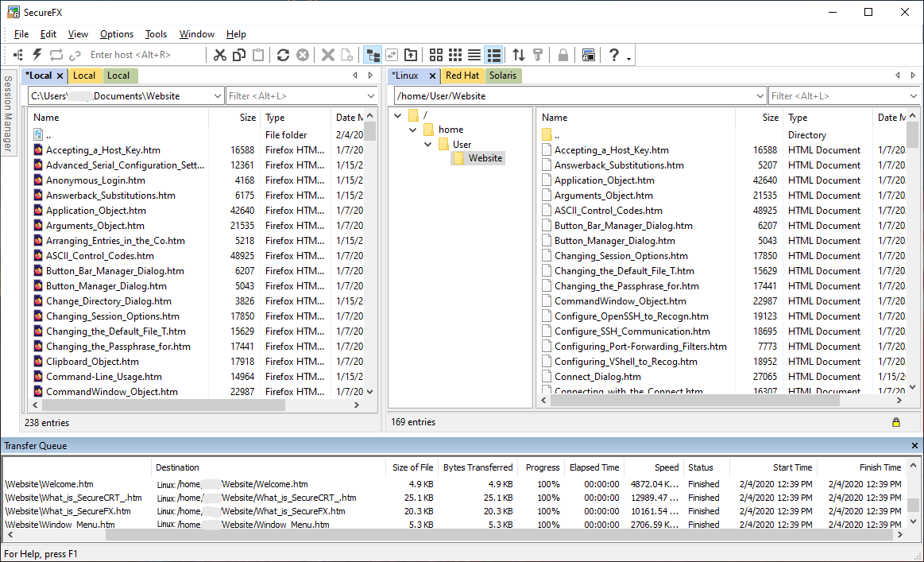
Task: Open the File menu
Action: [x=21, y=34]
